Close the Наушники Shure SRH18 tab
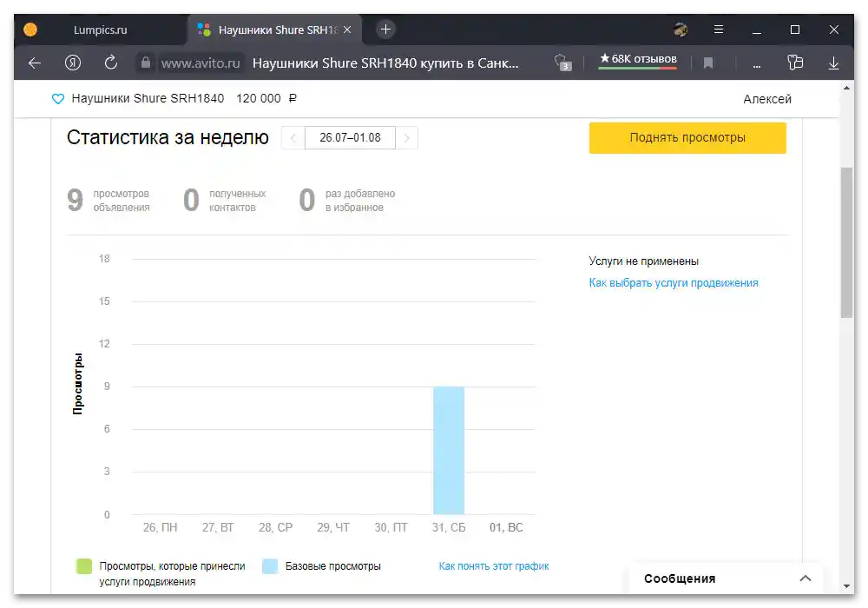 tap(348, 30)
